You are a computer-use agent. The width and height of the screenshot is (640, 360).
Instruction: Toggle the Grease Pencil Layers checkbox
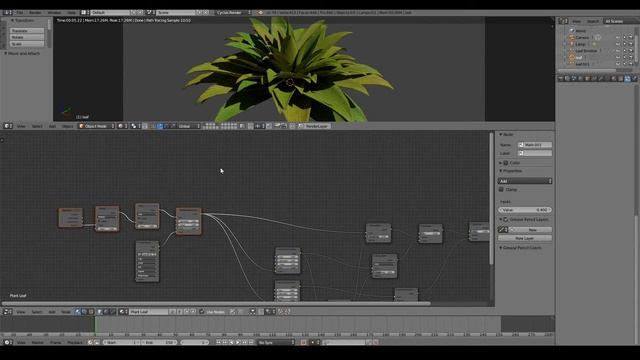point(506,220)
